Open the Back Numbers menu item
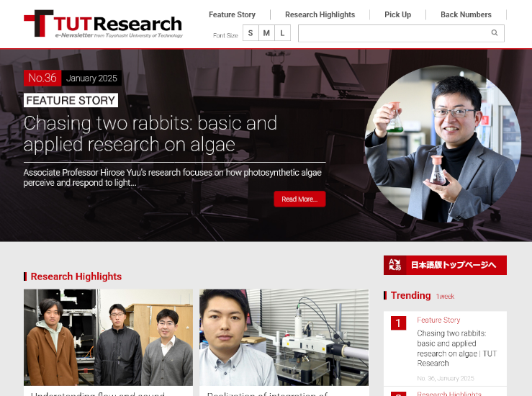This screenshot has width=532, height=396. coord(466,14)
